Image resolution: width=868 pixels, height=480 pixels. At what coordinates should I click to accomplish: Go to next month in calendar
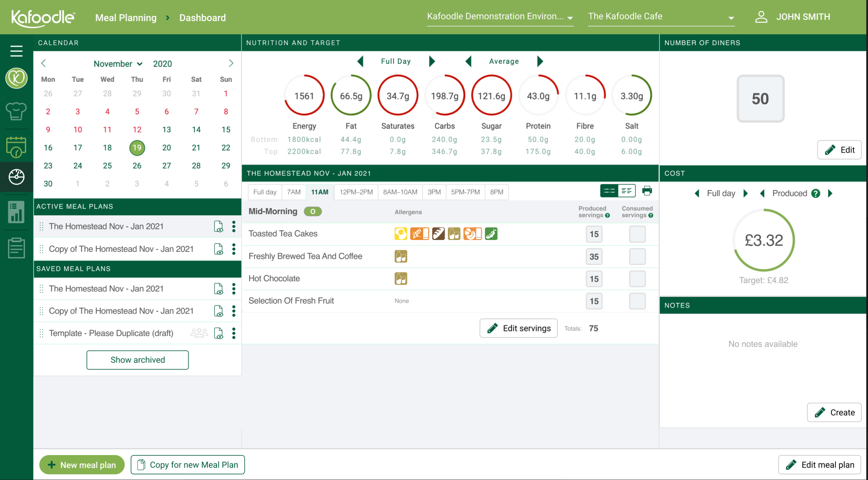(x=231, y=63)
